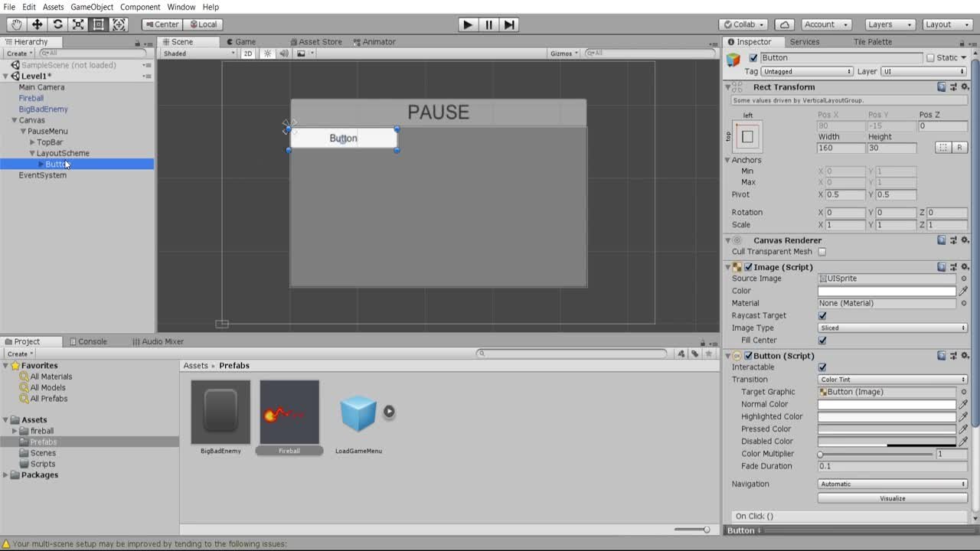Switch to the Console tab

click(x=88, y=341)
